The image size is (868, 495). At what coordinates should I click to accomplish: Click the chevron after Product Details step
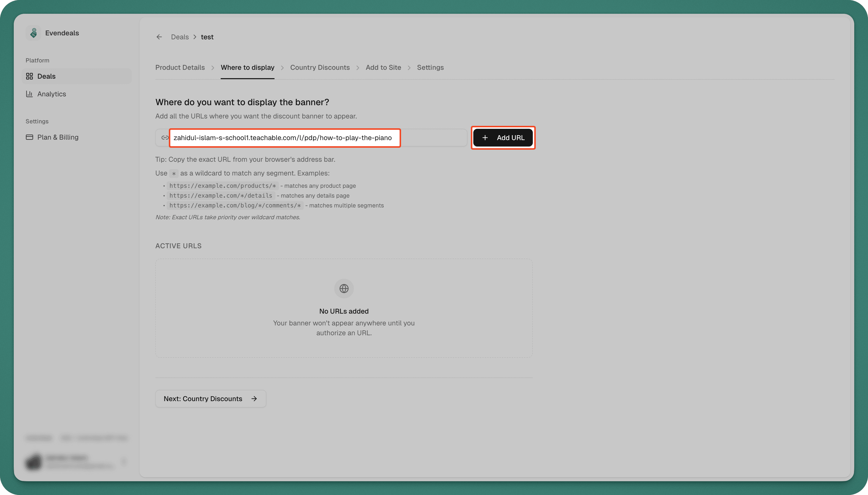[x=213, y=67]
